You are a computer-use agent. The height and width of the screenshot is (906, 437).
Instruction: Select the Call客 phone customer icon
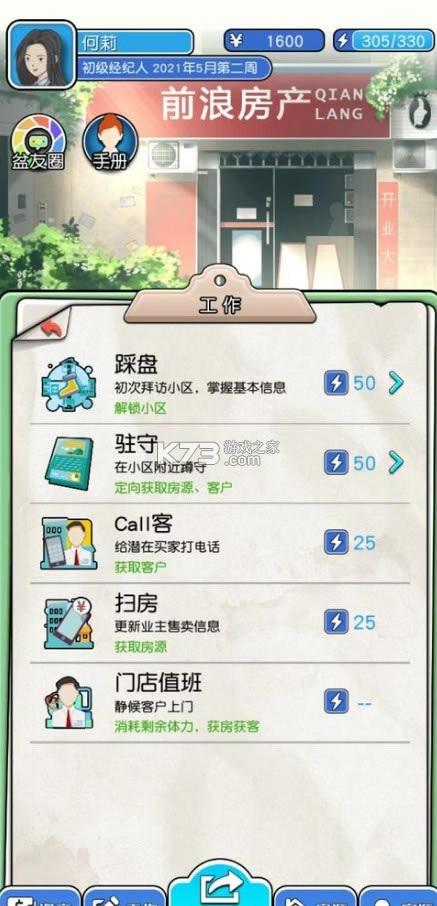click(x=68, y=543)
